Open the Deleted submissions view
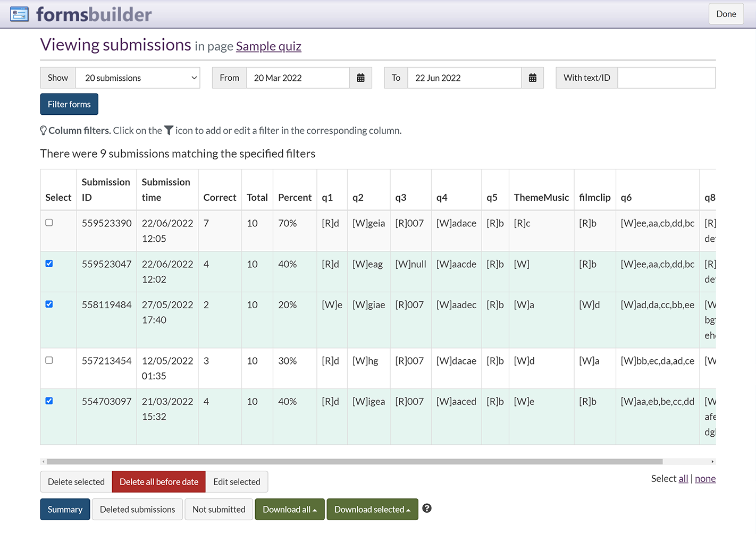The width and height of the screenshot is (756, 534). (137, 510)
